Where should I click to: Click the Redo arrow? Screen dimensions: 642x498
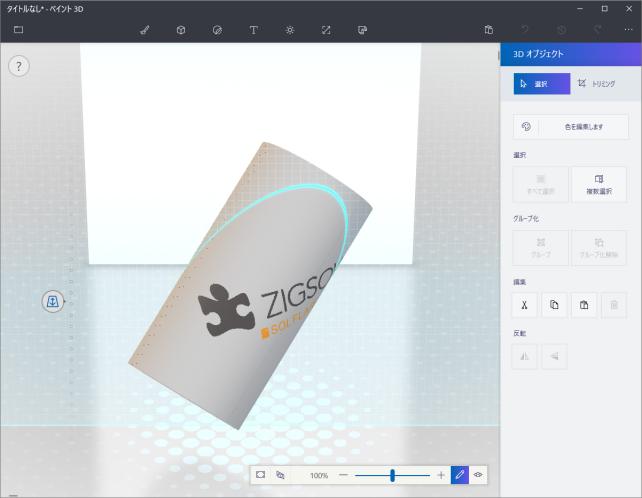pos(597,29)
